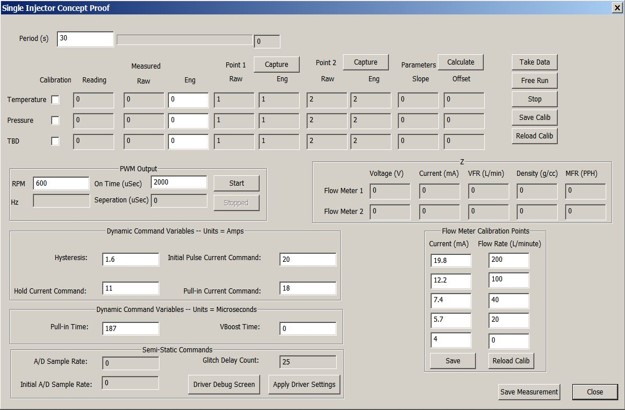Click the Free Run button
The image size is (625, 410).
coord(535,80)
